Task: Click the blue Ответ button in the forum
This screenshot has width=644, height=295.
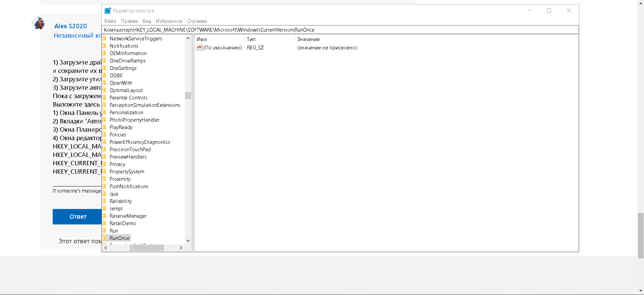Action: click(77, 217)
